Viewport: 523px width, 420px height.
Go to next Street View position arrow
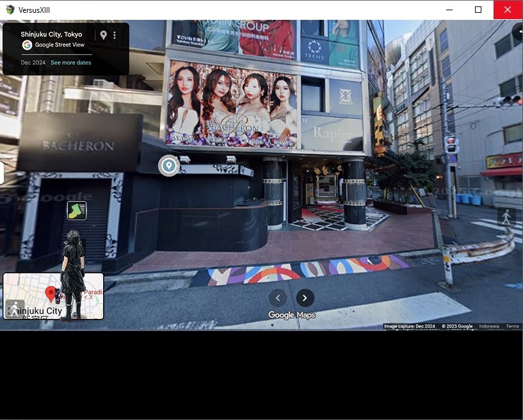tap(305, 298)
